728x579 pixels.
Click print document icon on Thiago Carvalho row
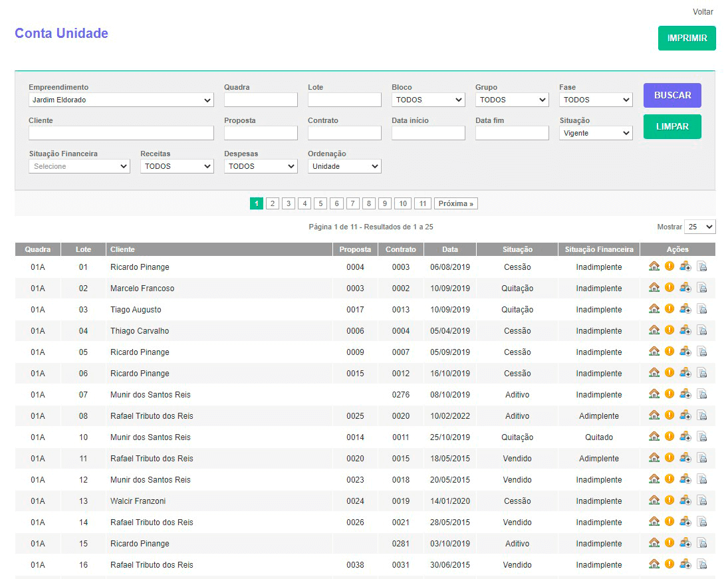coord(702,330)
